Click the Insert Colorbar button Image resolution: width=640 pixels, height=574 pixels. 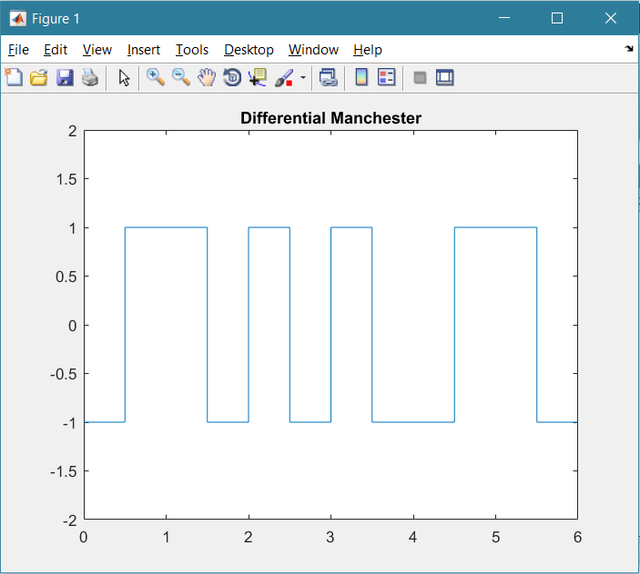click(361, 77)
